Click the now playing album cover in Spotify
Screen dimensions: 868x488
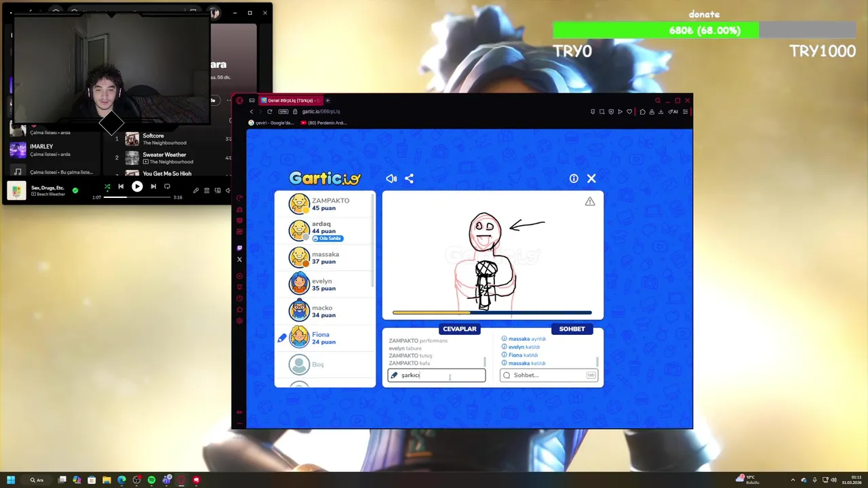coord(16,190)
